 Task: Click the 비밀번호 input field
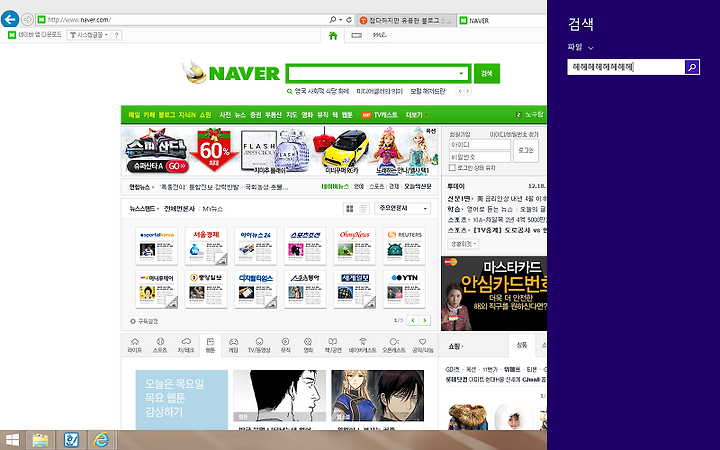coord(479,157)
